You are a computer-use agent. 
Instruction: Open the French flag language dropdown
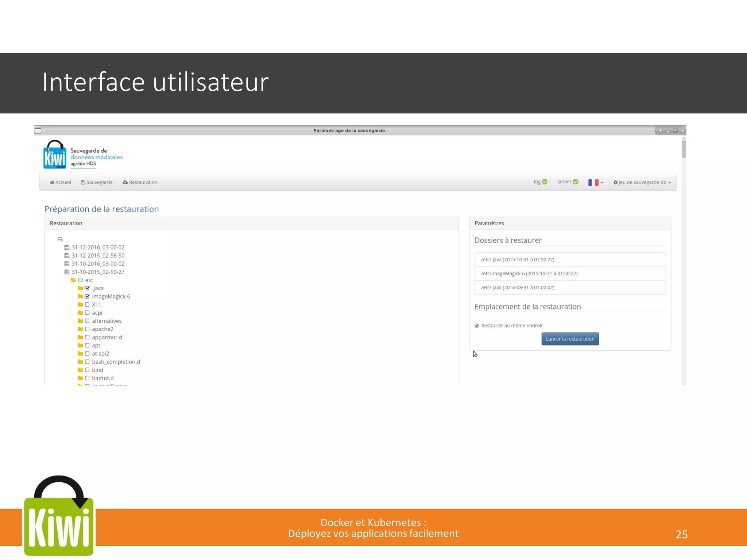pos(596,182)
